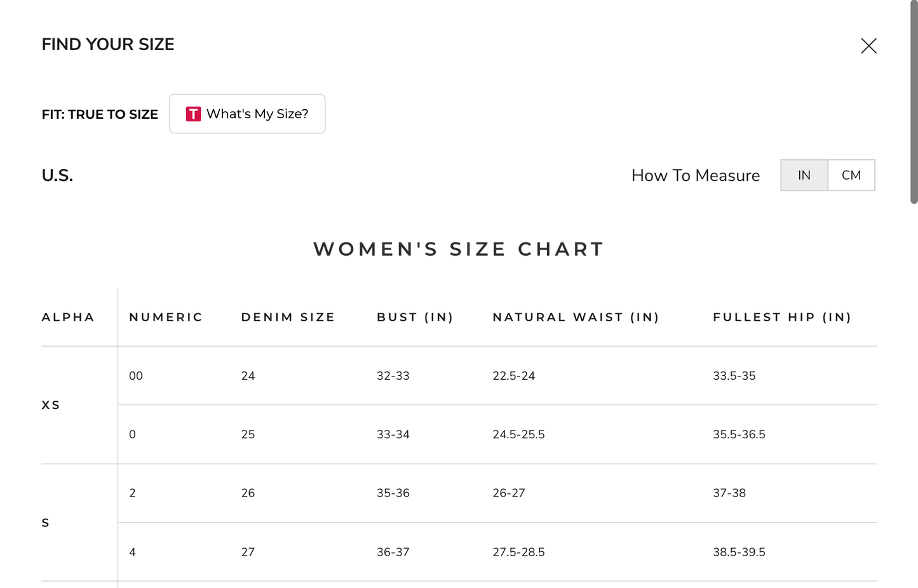Select the S alpha size label
The height and width of the screenshot is (588, 918).
[45, 523]
